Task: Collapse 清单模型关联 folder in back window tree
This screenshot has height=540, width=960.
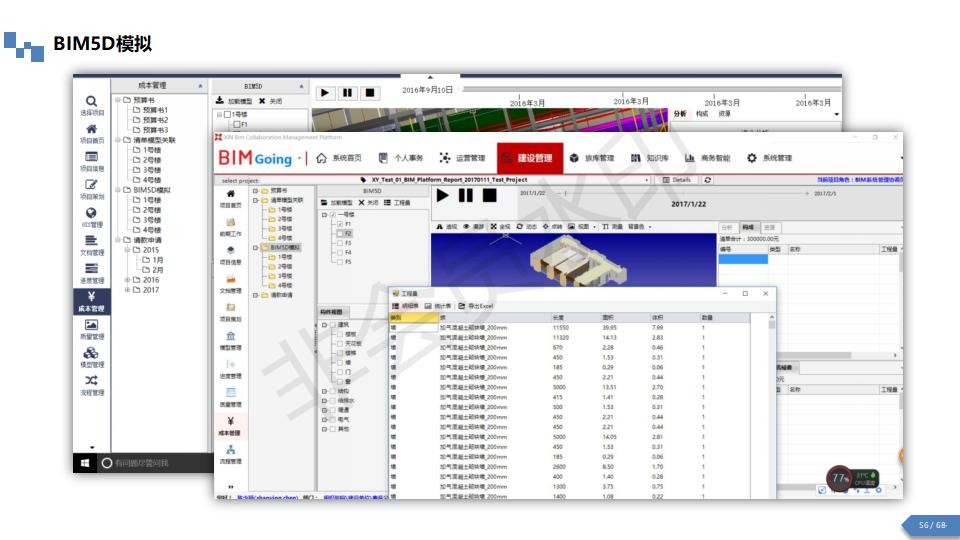Action: point(118,140)
